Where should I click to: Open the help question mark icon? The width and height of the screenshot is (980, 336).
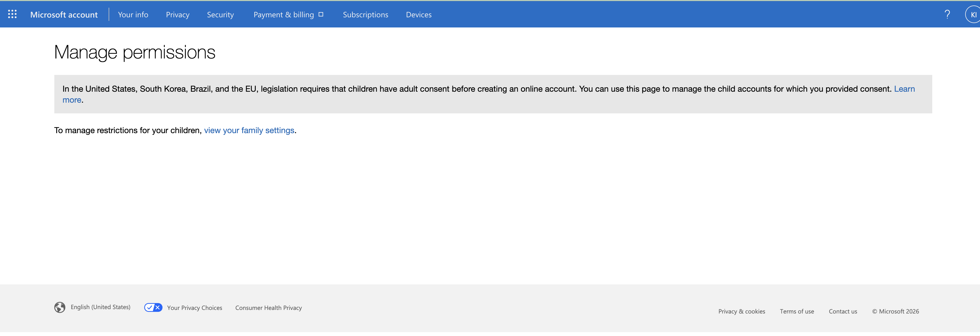[x=947, y=15]
